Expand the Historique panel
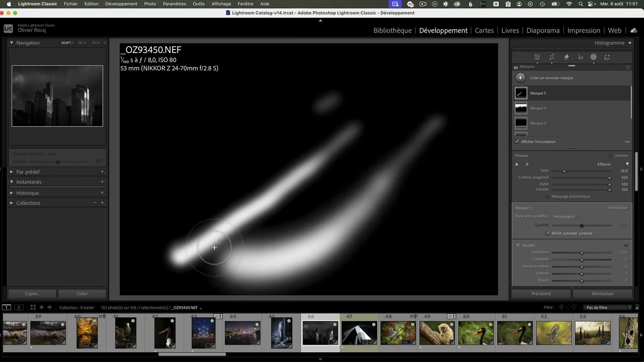The width and height of the screenshot is (644, 362). click(11, 193)
